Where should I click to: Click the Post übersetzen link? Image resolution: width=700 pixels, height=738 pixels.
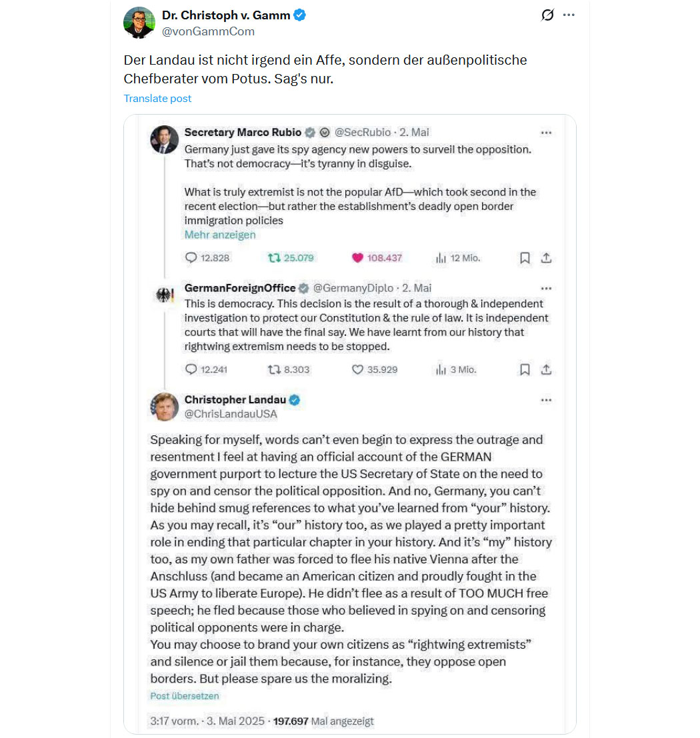pyautogui.click(x=185, y=696)
